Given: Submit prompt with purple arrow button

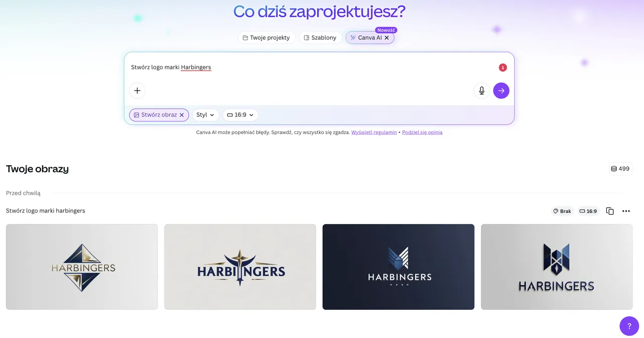Looking at the screenshot, I should tap(501, 91).
